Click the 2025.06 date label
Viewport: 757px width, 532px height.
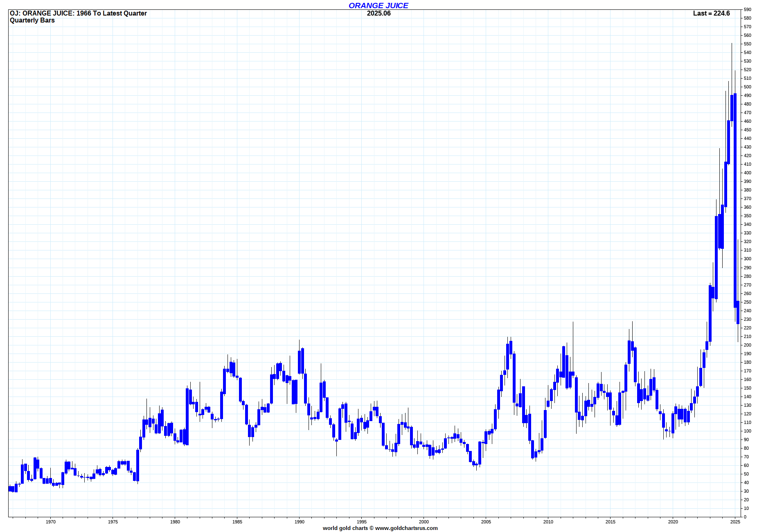[x=378, y=13]
